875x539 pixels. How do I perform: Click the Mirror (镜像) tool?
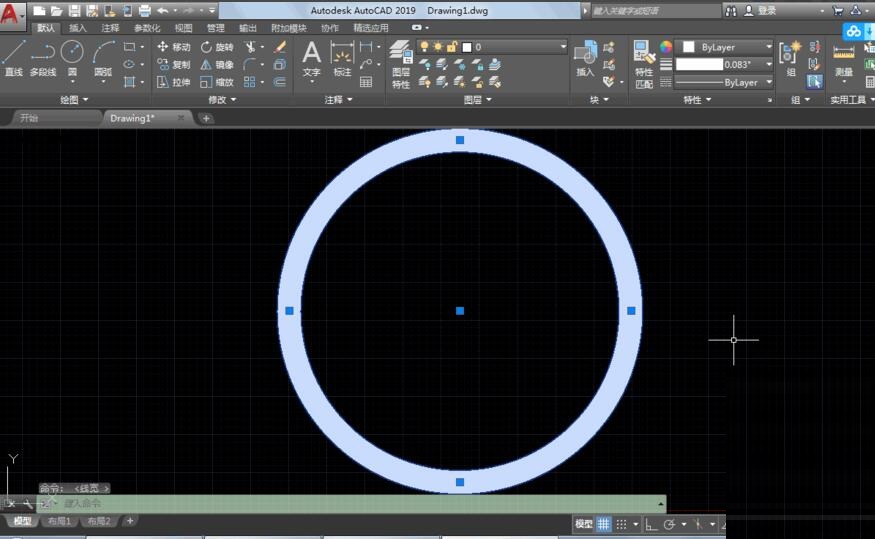pyautogui.click(x=217, y=65)
